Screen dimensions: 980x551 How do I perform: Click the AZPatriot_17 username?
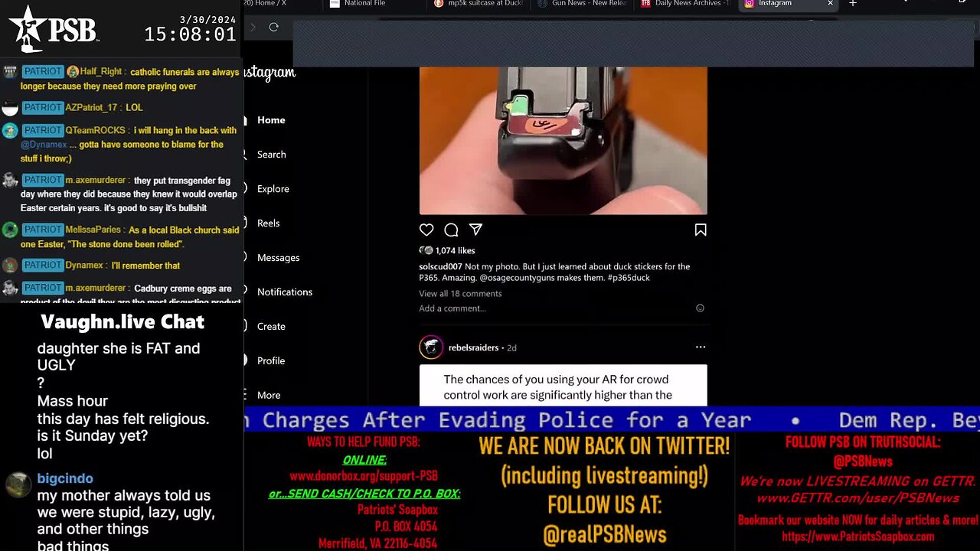[x=91, y=108]
